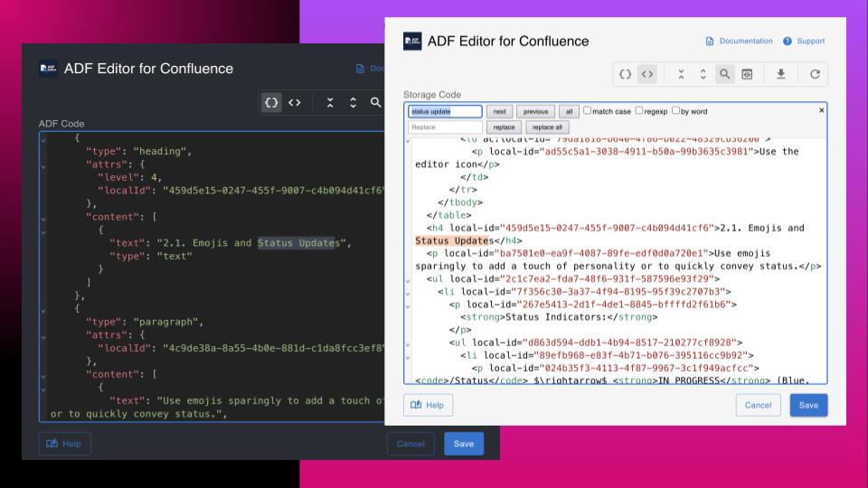Click the replace all button

547,127
